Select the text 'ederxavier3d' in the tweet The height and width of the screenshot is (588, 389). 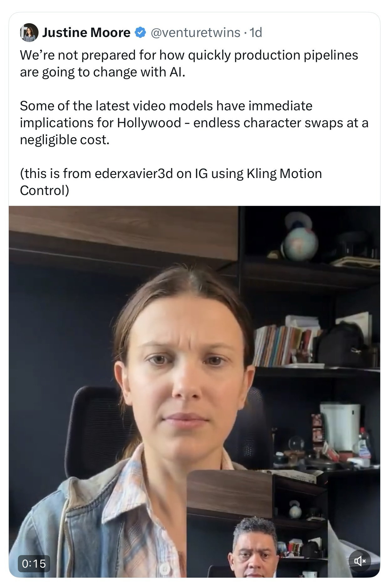[134, 173]
